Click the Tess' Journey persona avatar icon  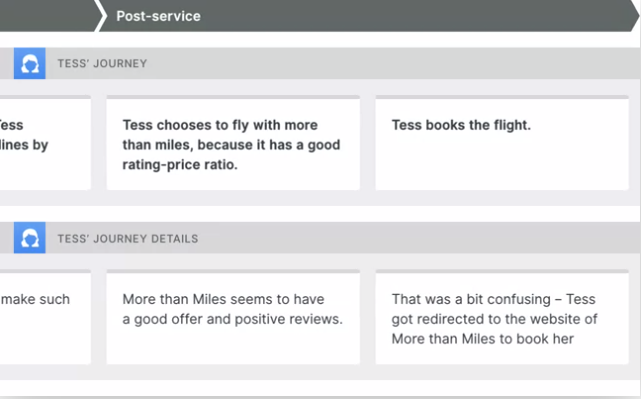(29, 63)
